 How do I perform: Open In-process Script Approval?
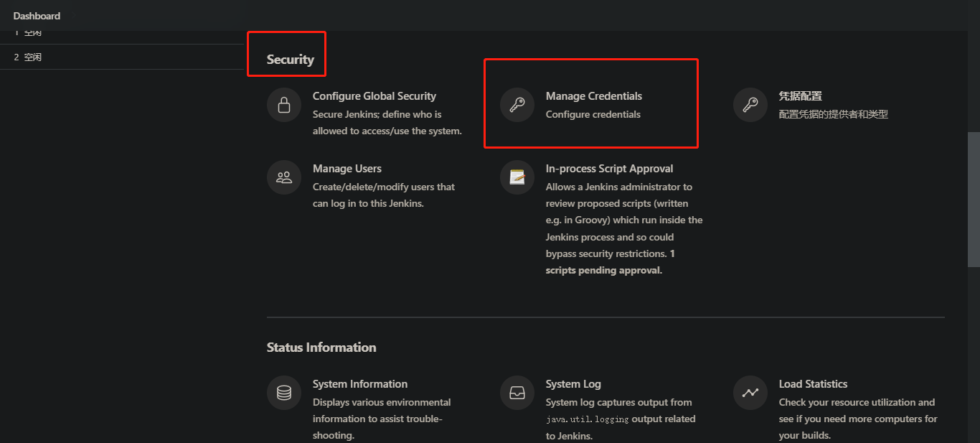click(609, 169)
